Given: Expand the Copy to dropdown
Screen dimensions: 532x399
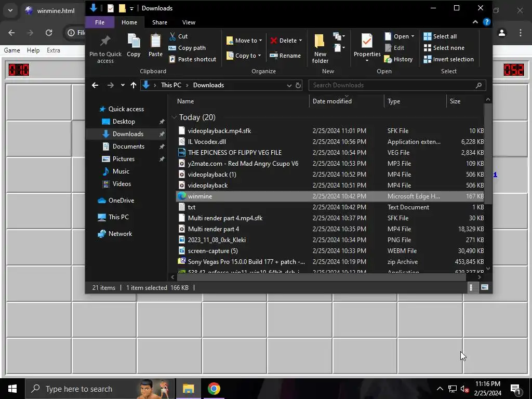Looking at the screenshot, I should point(260,56).
